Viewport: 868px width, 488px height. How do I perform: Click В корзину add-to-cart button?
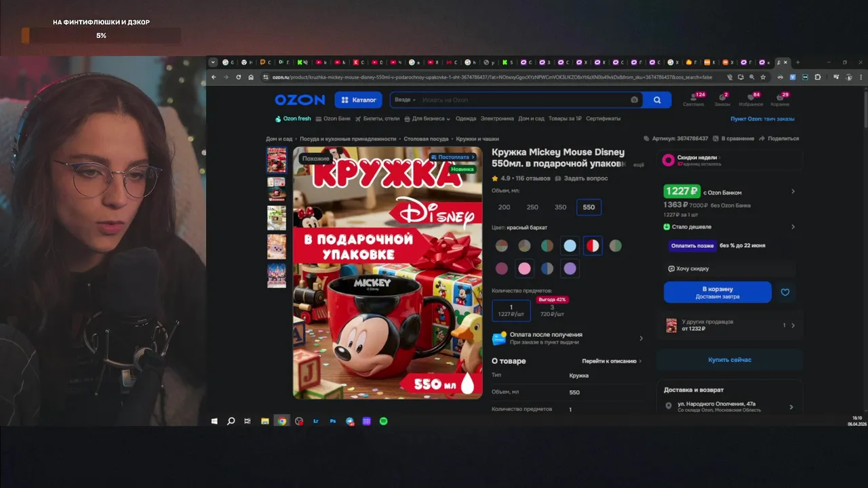pos(717,292)
